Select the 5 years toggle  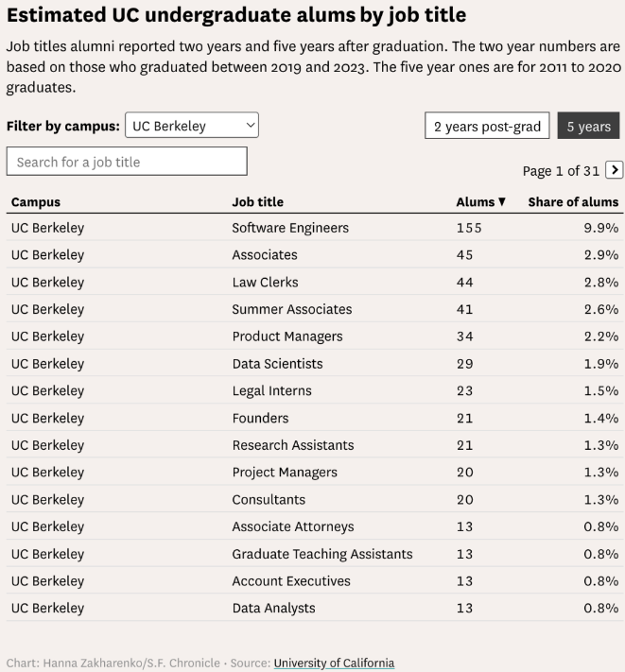tap(588, 126)
